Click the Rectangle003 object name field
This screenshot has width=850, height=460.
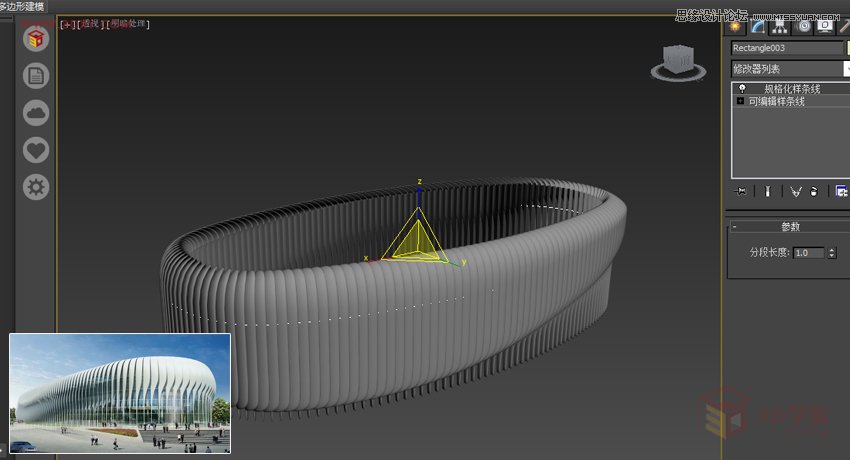click(786, 48)
